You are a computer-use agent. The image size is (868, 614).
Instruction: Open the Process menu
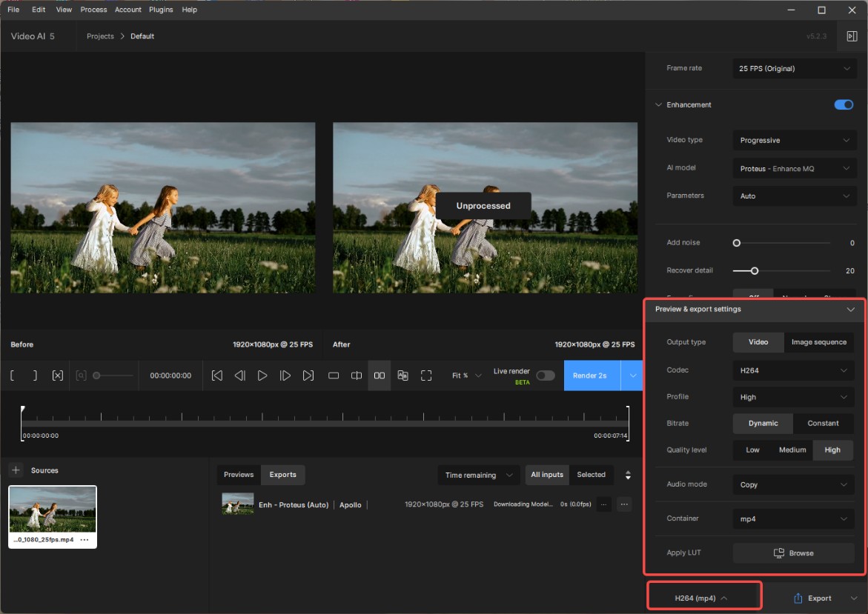point(93,10)
